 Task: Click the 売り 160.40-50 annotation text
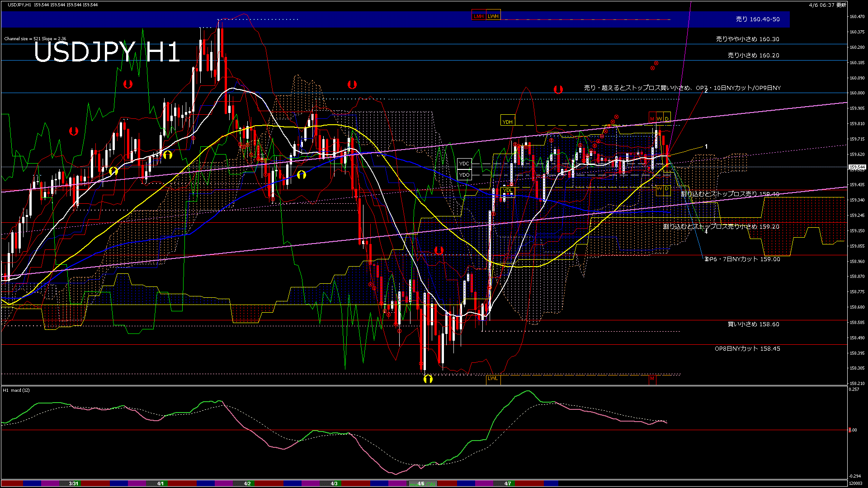click(758, 19)
